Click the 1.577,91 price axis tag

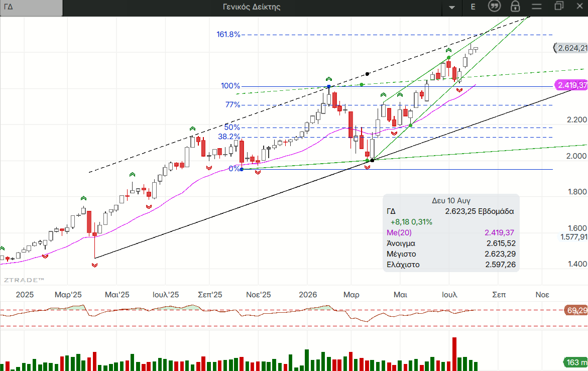[x=574, y=237]
